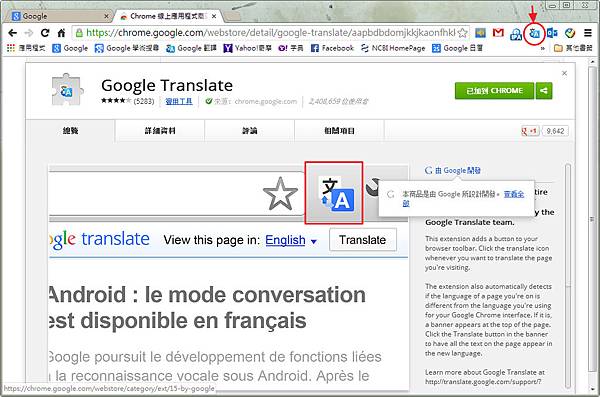Open the Yahoo dictionary bookmark with purple icon
Image resolution: width=600 pixels, height=397 pixels.
[291, 48]
